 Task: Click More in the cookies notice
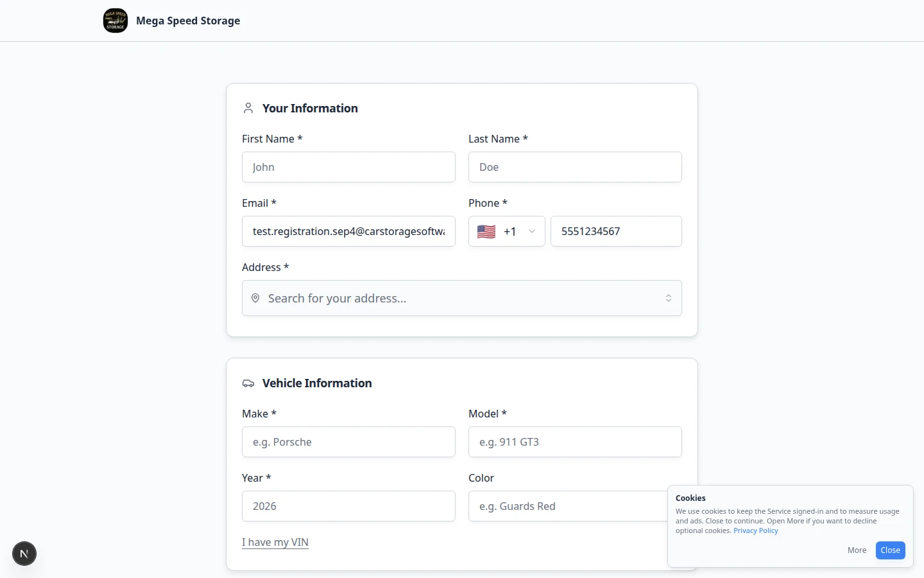pos(857,550)
